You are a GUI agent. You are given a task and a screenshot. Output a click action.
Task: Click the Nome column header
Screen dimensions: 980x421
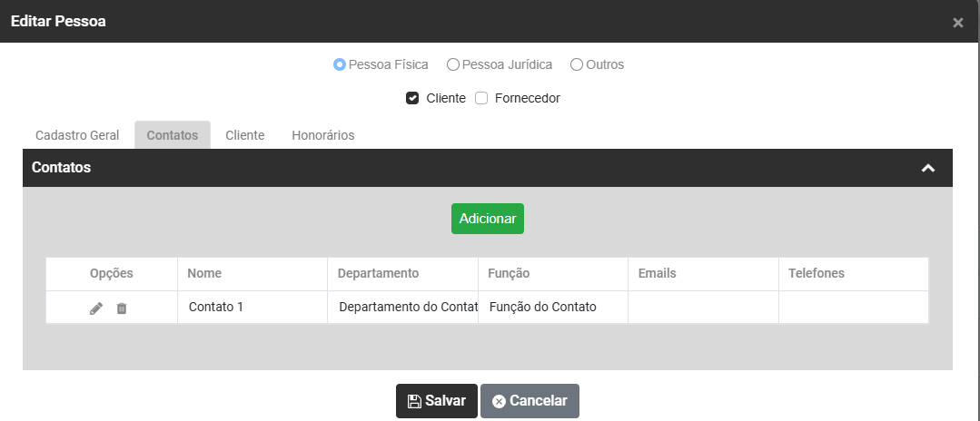coord(205,273)
